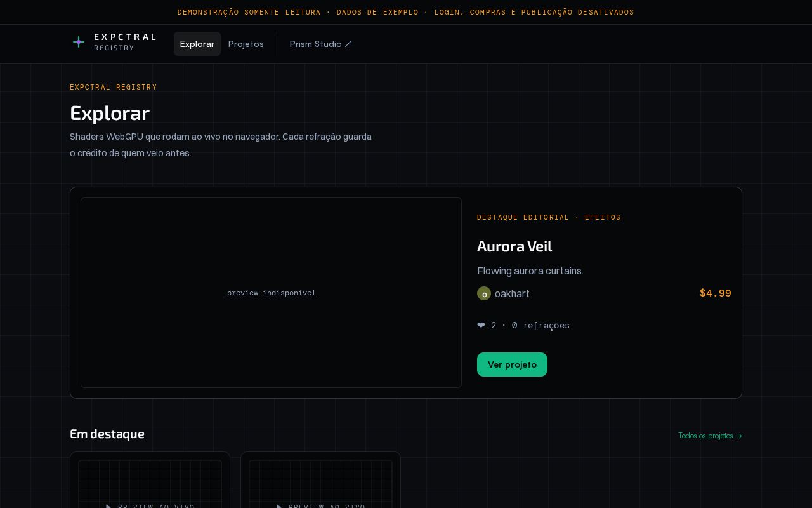Click the second Em destaque card preview
The width and height of the screenshot is (812, 508).
[x=320, y=484]
